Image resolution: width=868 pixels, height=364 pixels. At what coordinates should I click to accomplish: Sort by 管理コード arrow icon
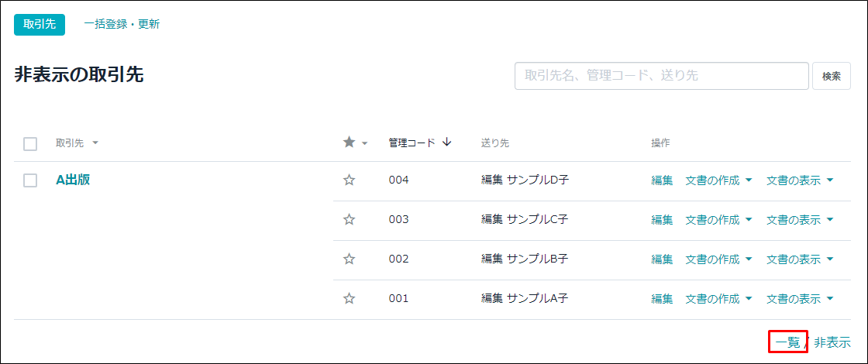click(446, 143)
